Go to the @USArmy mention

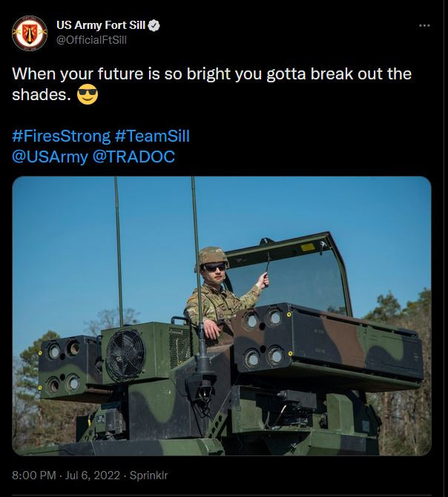click(x=50, y=157)
